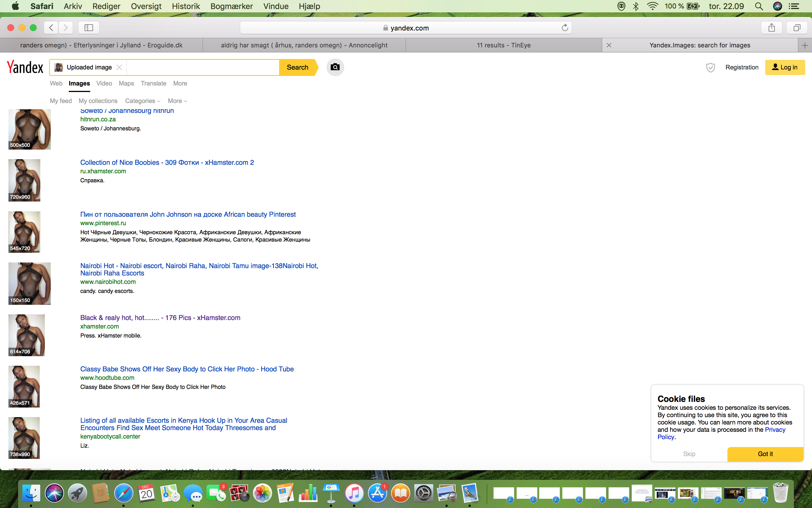This screenshot has height=508, width=812.
Task: Switch to the Video search tab
Action: [104, 83]
